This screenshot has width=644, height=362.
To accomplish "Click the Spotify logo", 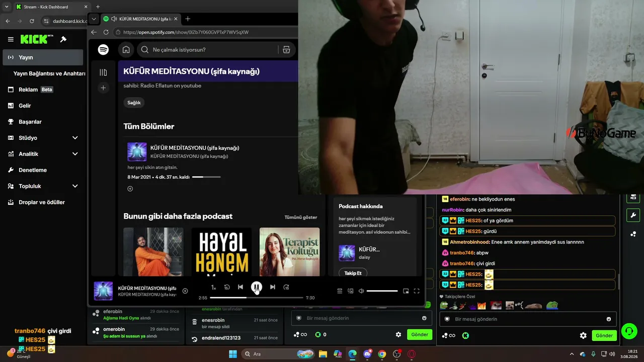I will click(x=103, y=50).
